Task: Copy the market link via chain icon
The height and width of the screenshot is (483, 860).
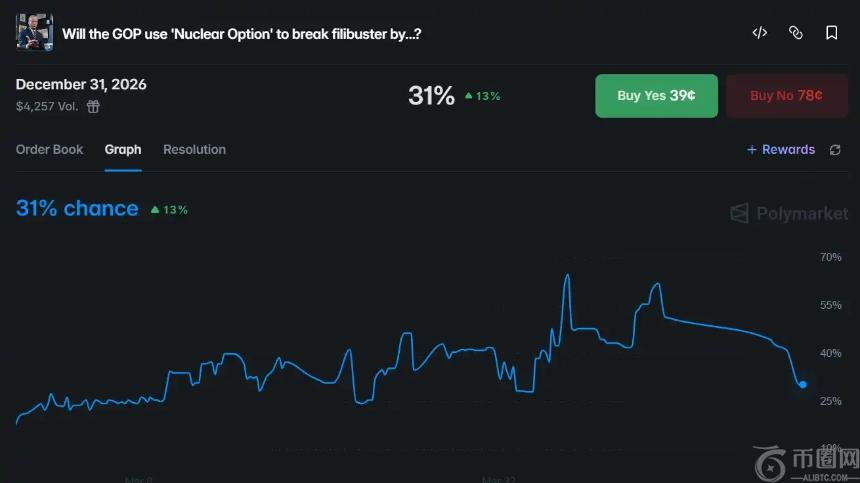Action: coord(796,33)
